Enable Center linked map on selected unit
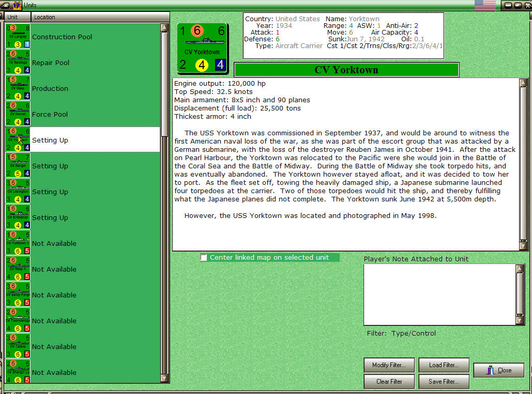532x394 pixels. tap(204, 258)
